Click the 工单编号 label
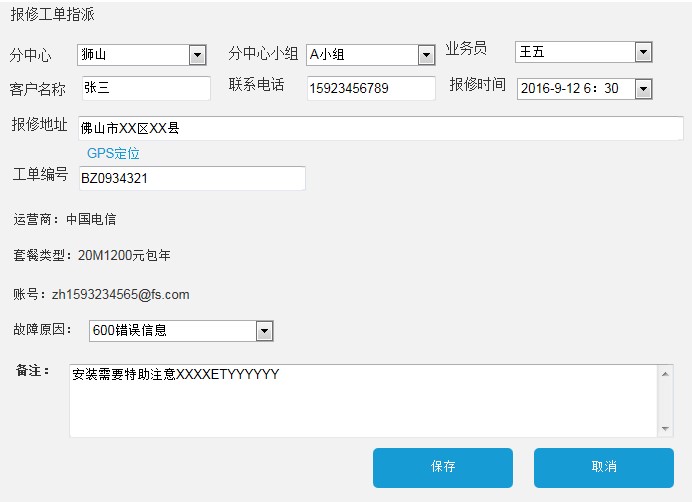The width and height of the screenshot is (692, 502). pyautogui.click(x=40, y=174)
